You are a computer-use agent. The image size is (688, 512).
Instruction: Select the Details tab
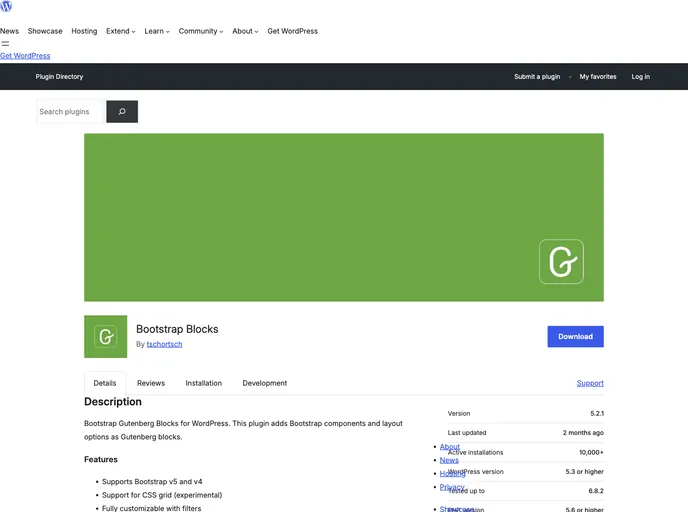tap(105, 383)
